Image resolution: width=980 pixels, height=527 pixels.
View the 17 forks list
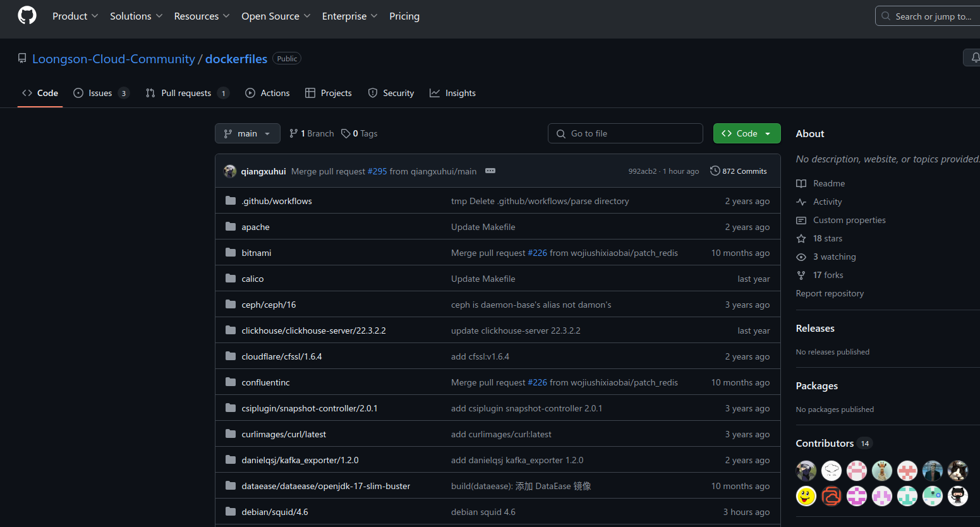(x=820, y=275)
